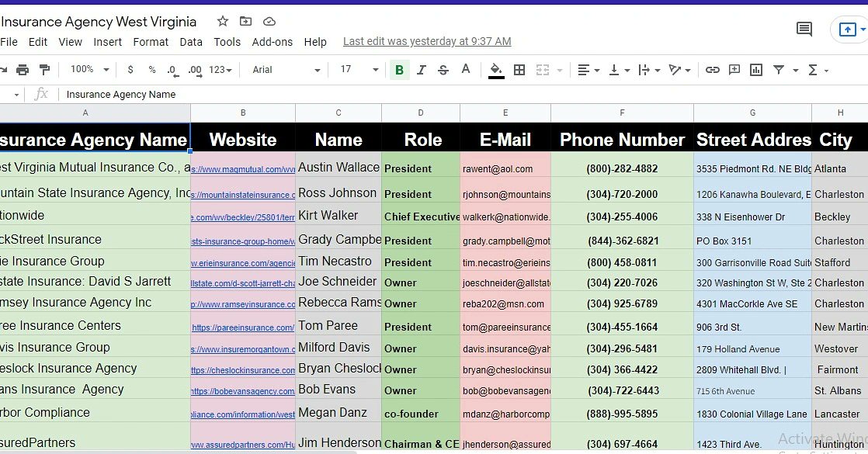Open the magmutual.com website link
Screen dimensions: 868x454
pyautogui.click(x=243, y=169)
